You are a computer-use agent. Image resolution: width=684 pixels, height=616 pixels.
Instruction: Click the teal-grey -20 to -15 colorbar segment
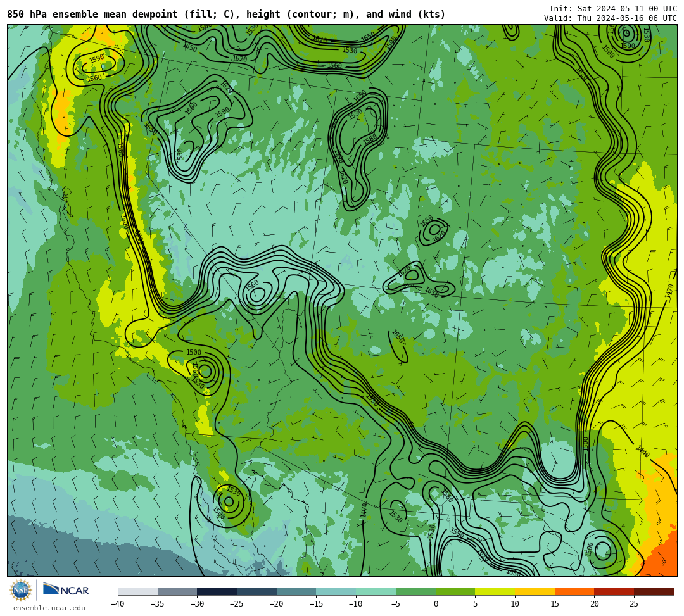296,591
